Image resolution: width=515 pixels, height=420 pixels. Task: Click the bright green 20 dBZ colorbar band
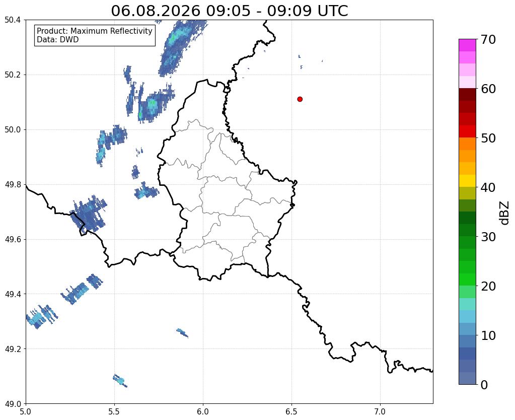467,279
